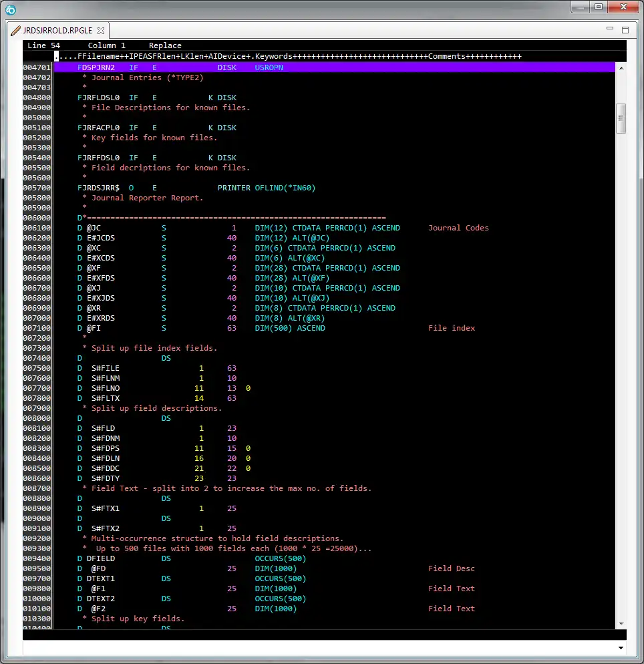
Task: Click the FJRFLDSL0 file declaration
Action: tap(99, 98)
